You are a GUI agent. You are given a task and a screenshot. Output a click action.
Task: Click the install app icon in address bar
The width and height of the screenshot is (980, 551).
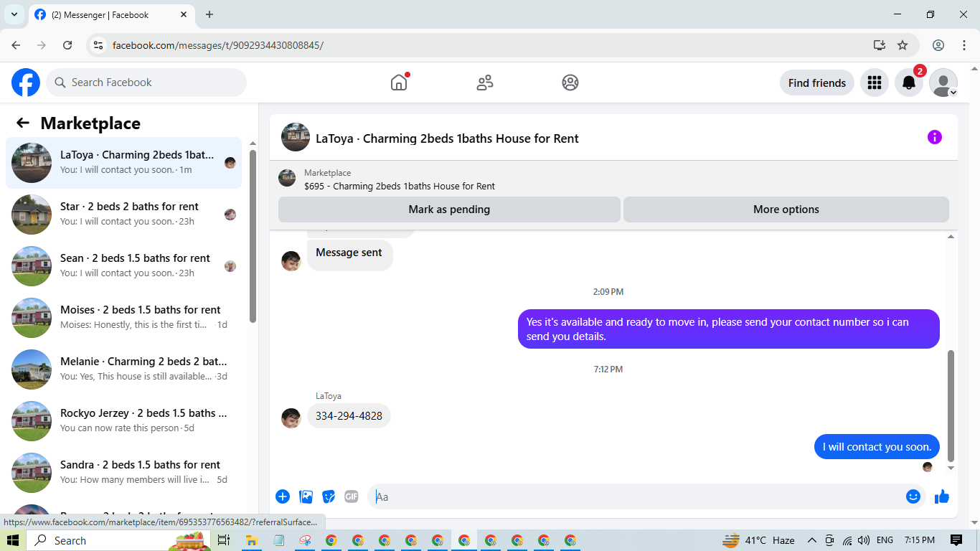[880, 45]
